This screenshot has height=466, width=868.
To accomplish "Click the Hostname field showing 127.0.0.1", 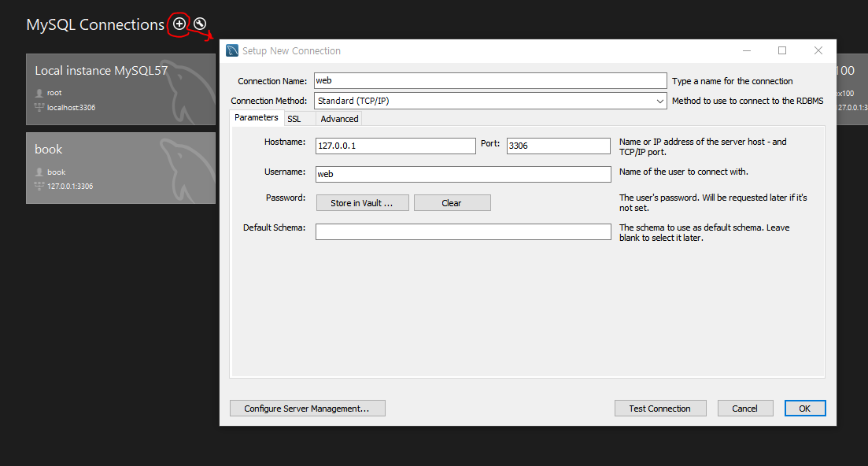I will point(395,146).
